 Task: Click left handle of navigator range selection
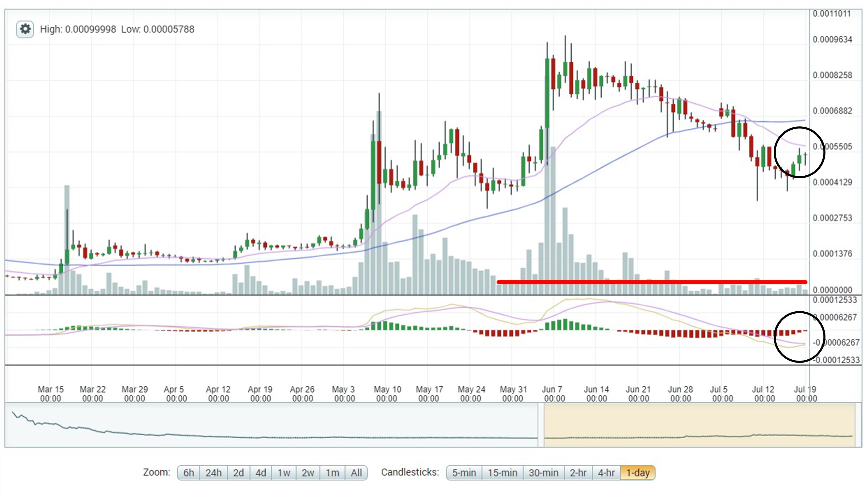(x=541, y=425)
